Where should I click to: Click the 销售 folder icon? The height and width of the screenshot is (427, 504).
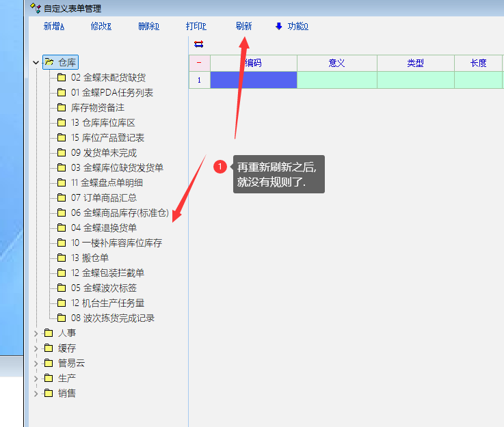click(48, 394)
